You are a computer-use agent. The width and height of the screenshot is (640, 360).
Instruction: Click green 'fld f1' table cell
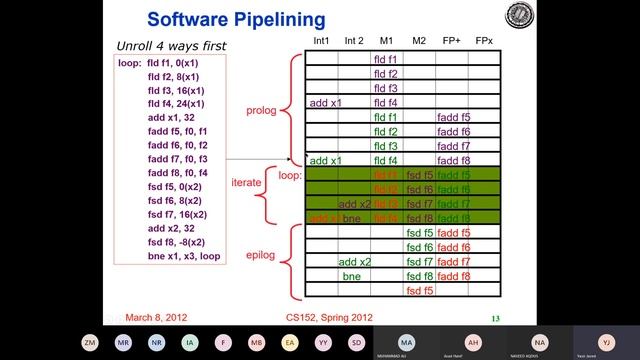point(385,118)
